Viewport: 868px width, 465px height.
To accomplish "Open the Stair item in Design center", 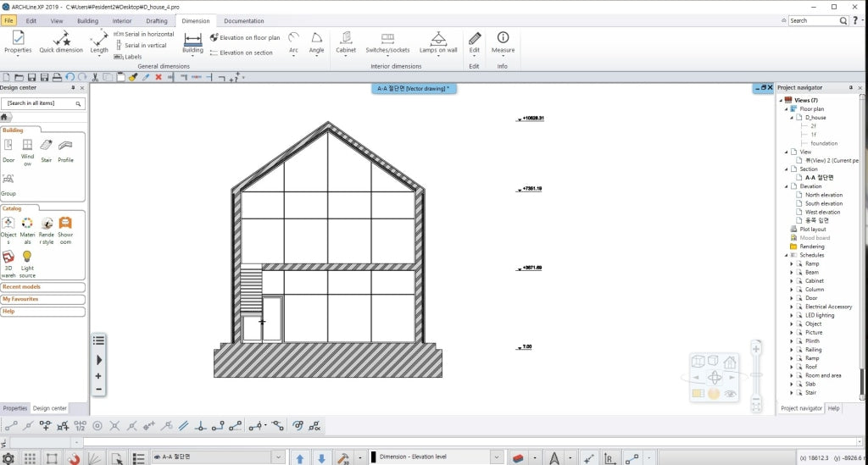I will point(46,151).
